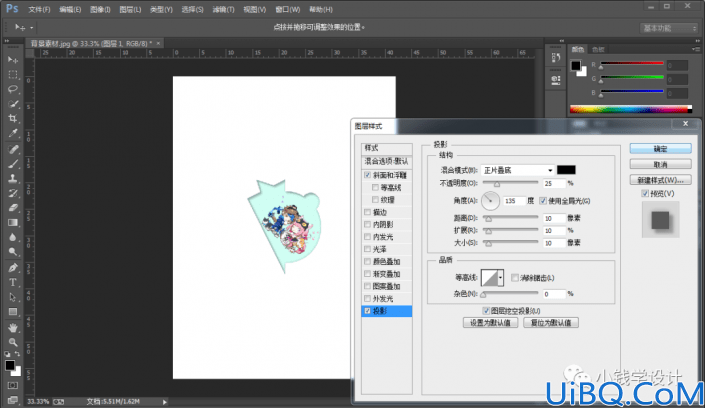This screenshot has width=705, height=408.
Task: Expand the toolbox double-arrow toggle
Action: tap(7, 40)
